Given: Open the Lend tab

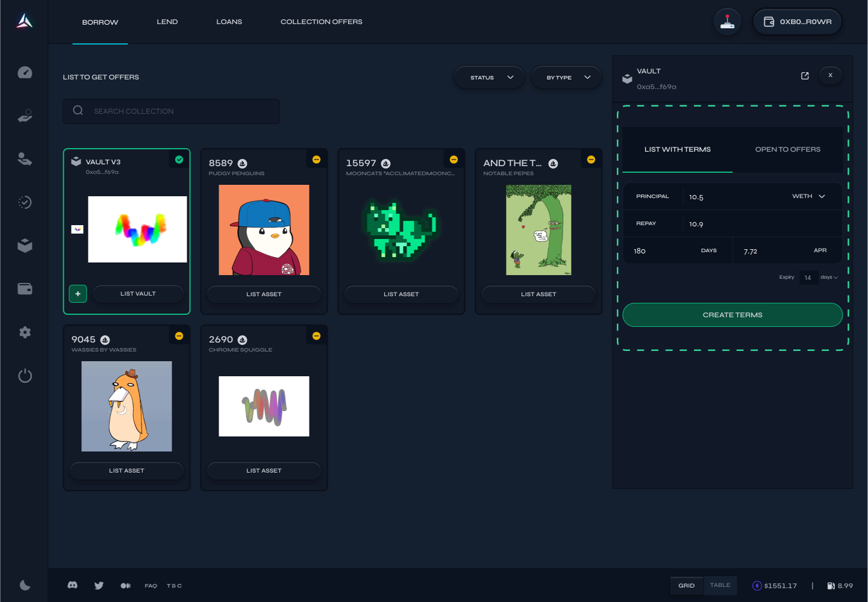Looking at the screenshot, I should coord(167,22).
